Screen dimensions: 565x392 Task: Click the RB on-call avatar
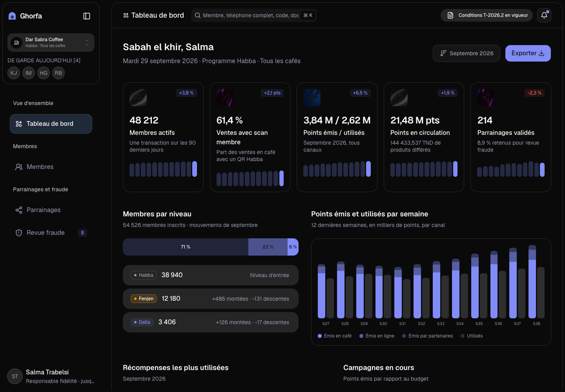(58, 73)
